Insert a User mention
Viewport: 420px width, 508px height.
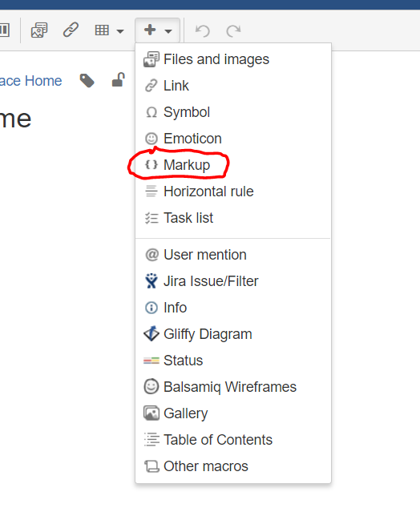coord(233,255)
